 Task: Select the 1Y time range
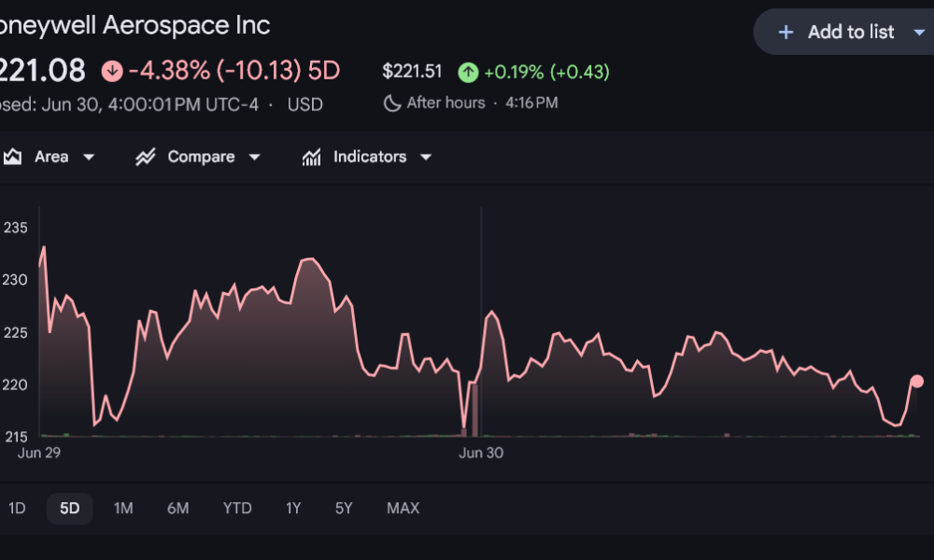pos(293,509)
